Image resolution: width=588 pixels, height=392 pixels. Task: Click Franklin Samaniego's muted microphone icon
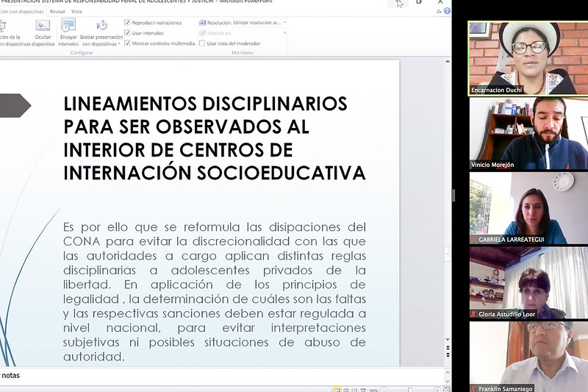[473, 388]
